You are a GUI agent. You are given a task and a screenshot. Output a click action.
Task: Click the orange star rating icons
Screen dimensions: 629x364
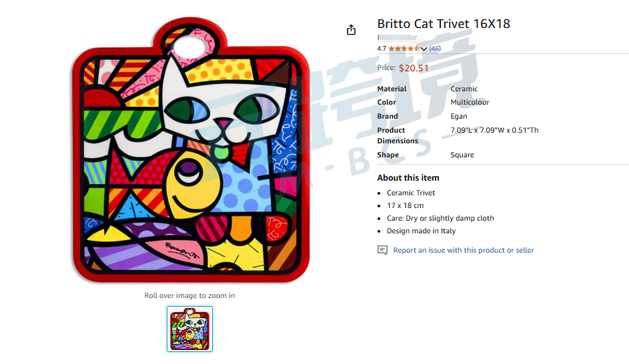click(404, 49)
